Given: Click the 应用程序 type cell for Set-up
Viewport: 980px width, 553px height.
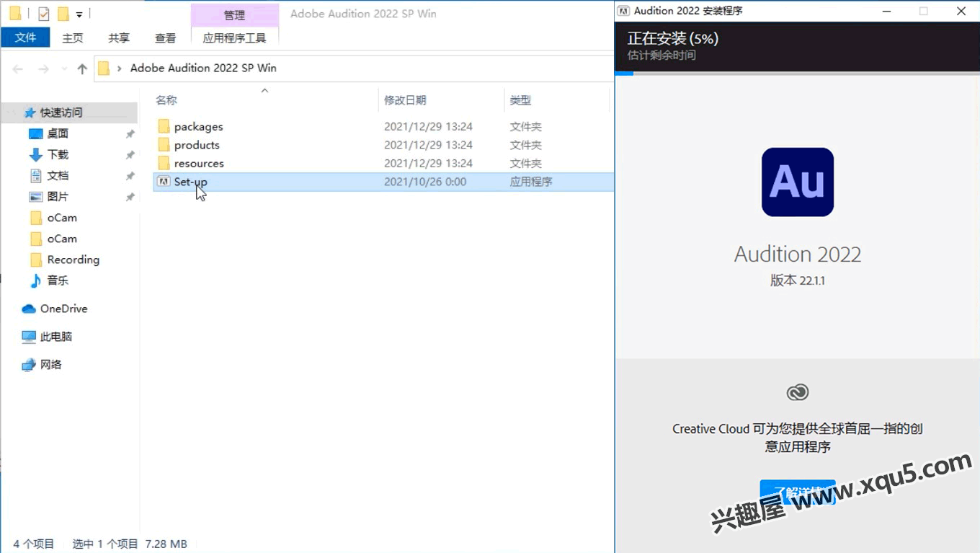Looking at the screenshot, I should pyautogui.click(x=531, y=182).
